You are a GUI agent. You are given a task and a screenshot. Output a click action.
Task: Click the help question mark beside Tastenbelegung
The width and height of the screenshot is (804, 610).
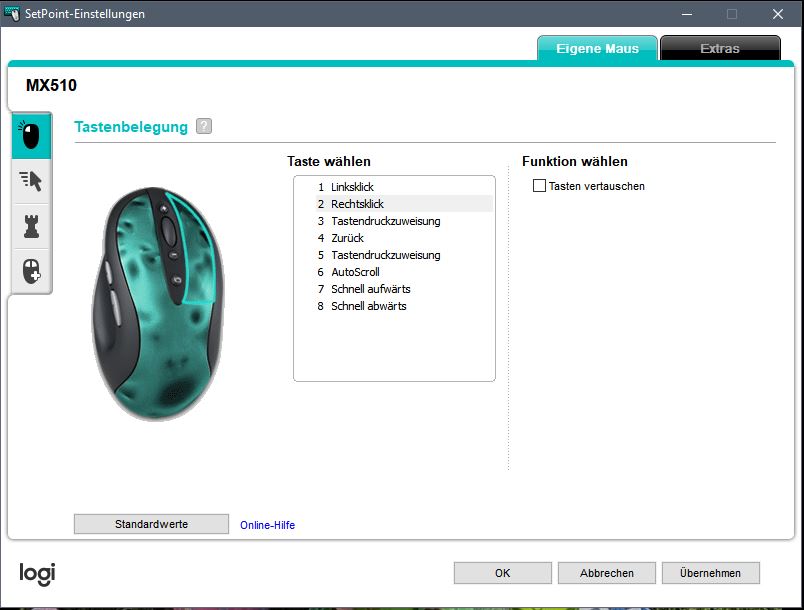pyautogui.click(x=204, y=126)
